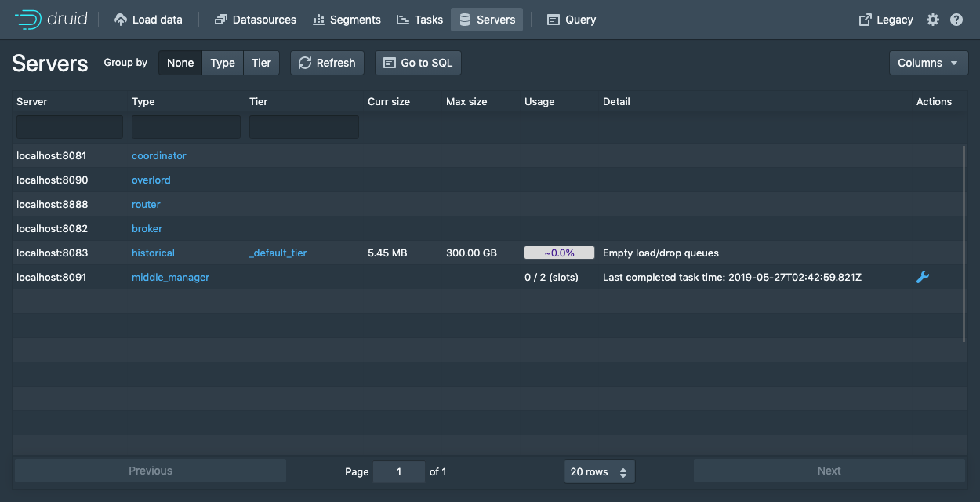980x502 pixels.
Task: Click the Tier filter input
Action: coord(304,127)
